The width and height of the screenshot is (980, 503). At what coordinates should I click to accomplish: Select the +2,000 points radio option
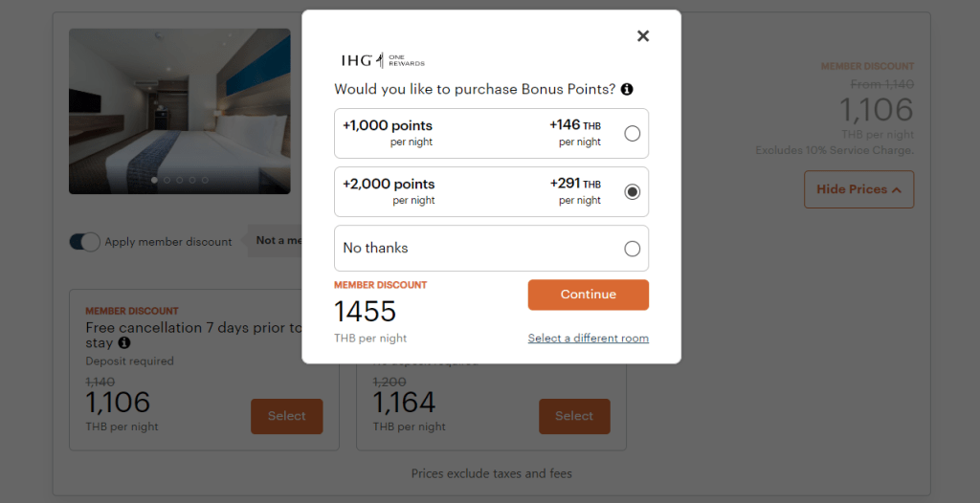click(632, 192)
